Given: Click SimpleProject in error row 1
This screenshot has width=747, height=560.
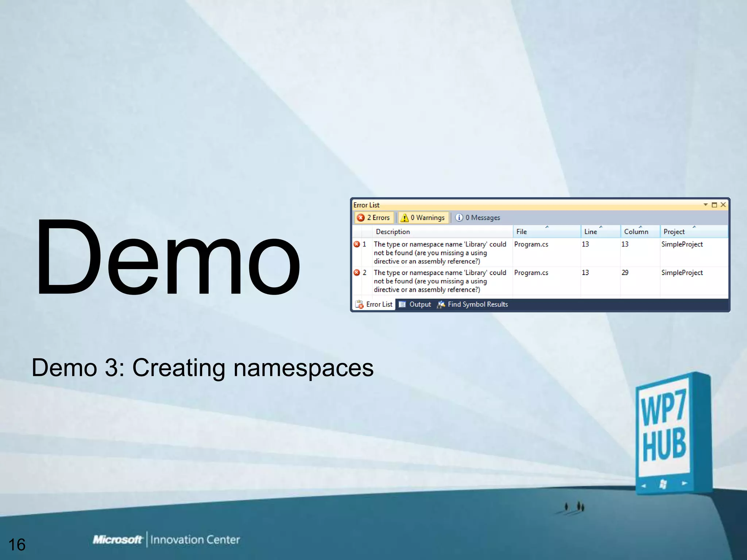Looking at the screenshot, I should [682, 244].
